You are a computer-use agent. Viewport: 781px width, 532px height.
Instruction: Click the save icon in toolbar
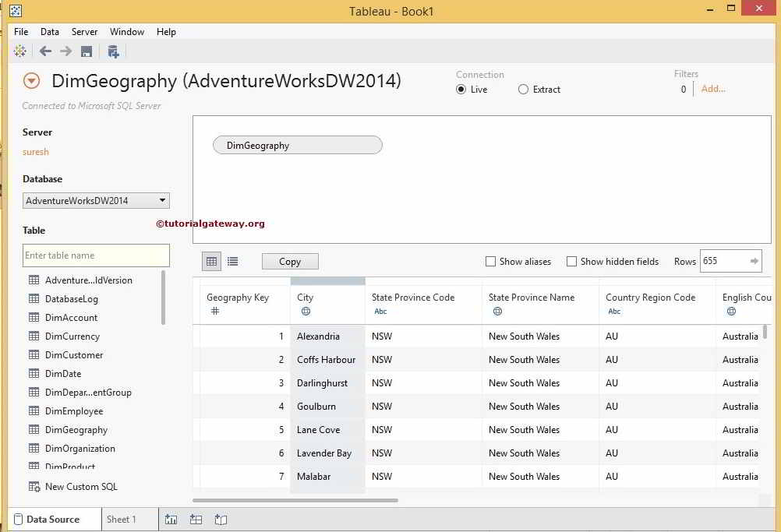pos(87,51)
